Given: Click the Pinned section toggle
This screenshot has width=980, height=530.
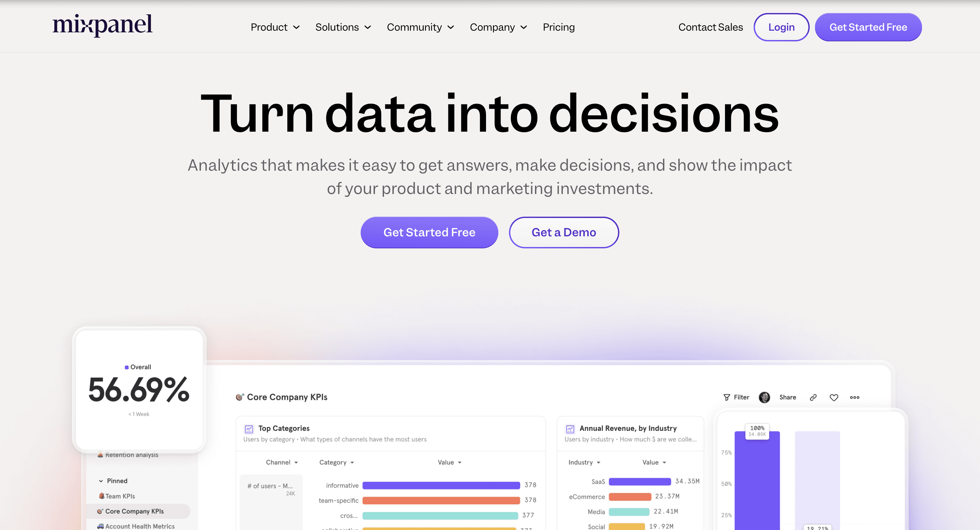Looking at the screenshot, I should click(x=101, y=481).
